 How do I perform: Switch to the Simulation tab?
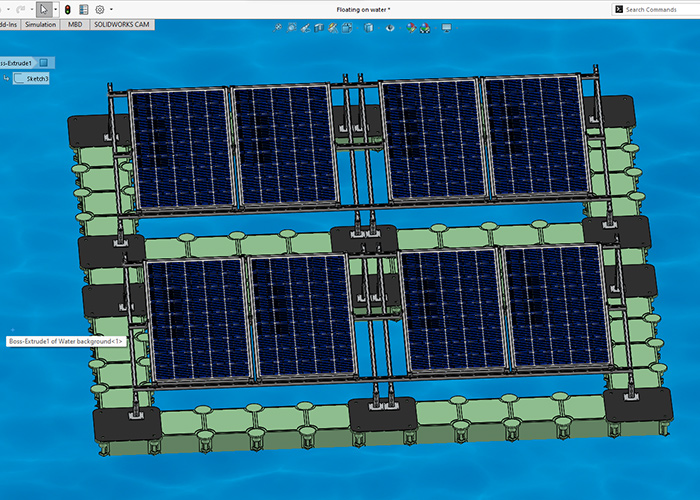click(x=40, y=24)
